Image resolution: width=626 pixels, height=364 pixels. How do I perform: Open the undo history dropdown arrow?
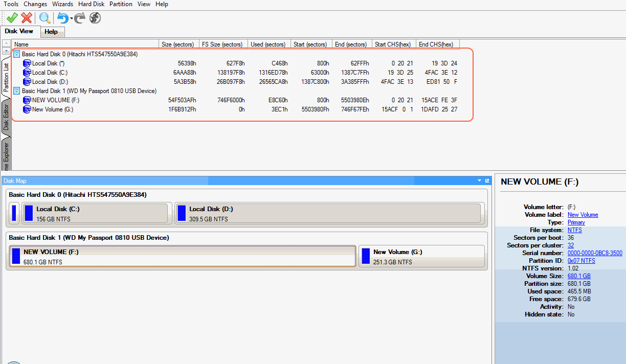[x=71, y=19]
